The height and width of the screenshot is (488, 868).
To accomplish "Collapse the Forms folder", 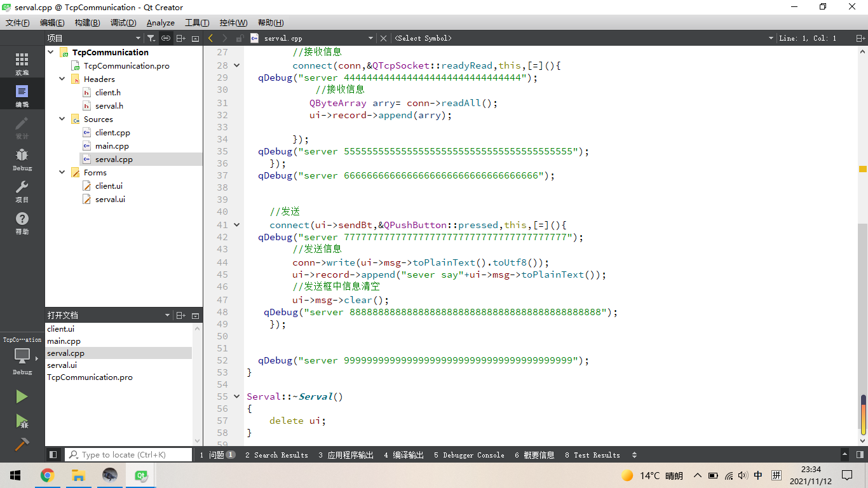I will click(62, 173).
